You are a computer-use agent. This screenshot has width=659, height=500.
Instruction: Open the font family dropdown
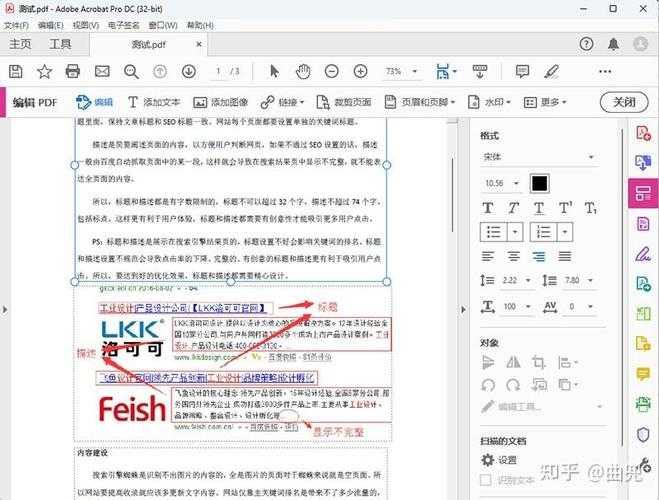539,157
